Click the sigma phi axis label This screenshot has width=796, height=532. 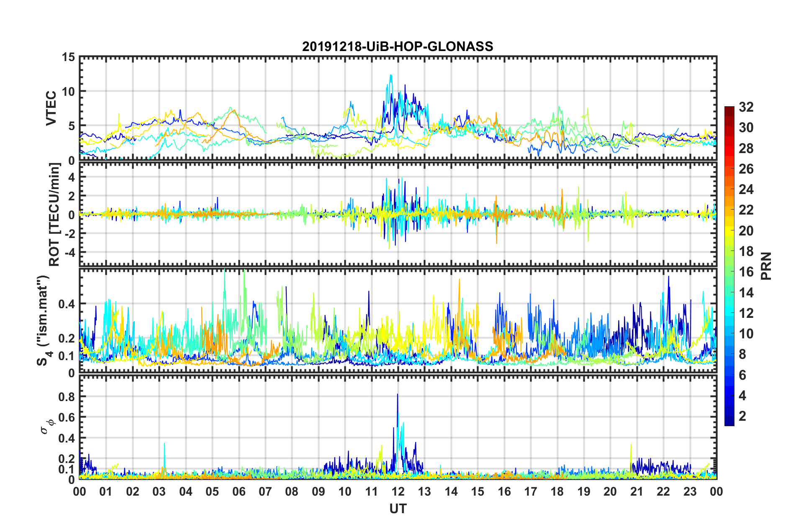(47, 427)
